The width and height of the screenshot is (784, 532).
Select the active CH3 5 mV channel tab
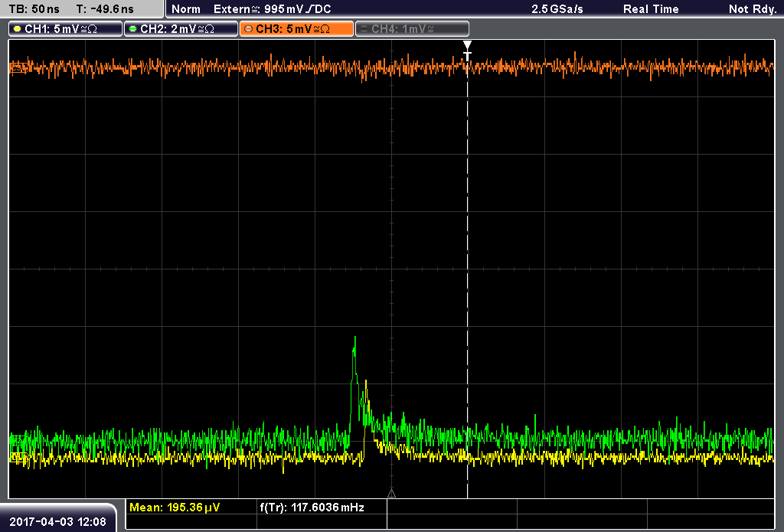pos(296,28)
